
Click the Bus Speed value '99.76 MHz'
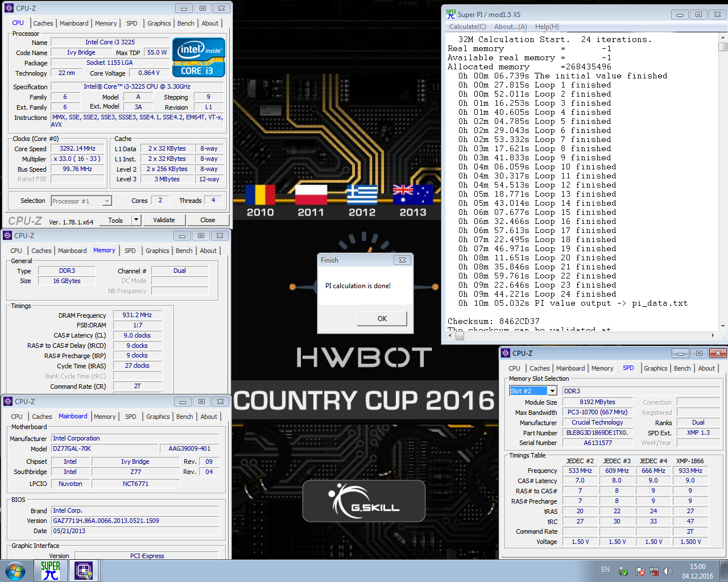click(77, 169)
